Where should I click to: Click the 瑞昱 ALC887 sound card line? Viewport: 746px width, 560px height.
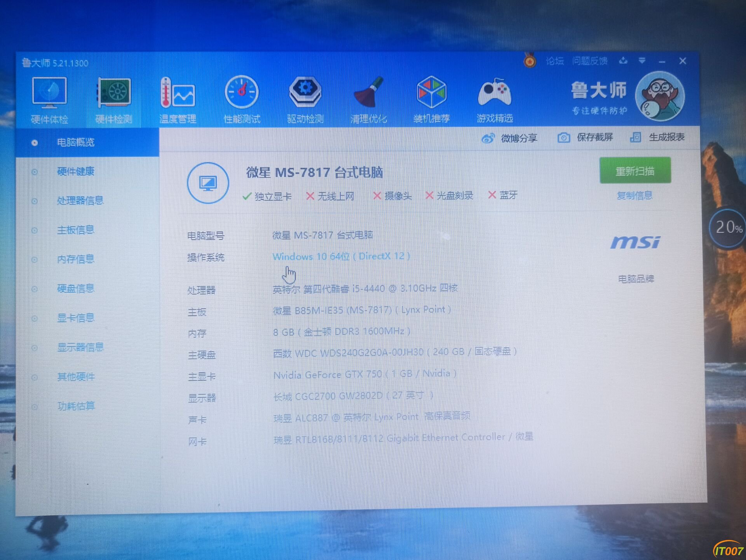point(372,417)
